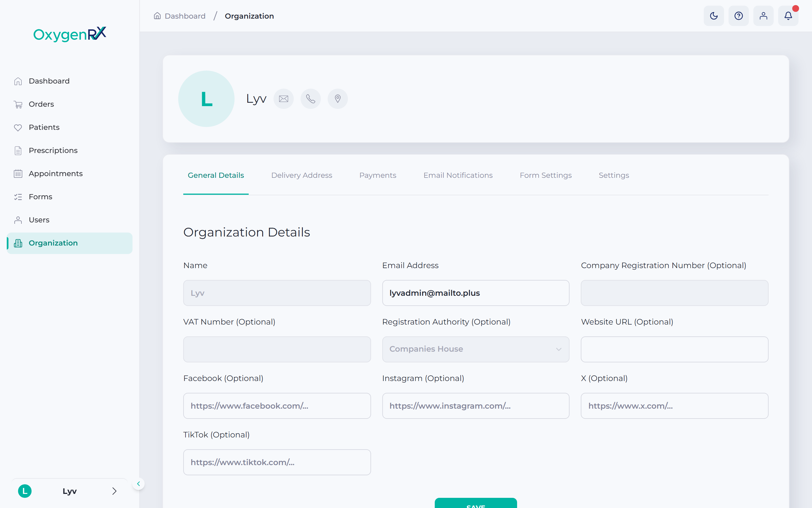Switch to the Form Settings tab
The image size is (812, 508).
[546, 175]
